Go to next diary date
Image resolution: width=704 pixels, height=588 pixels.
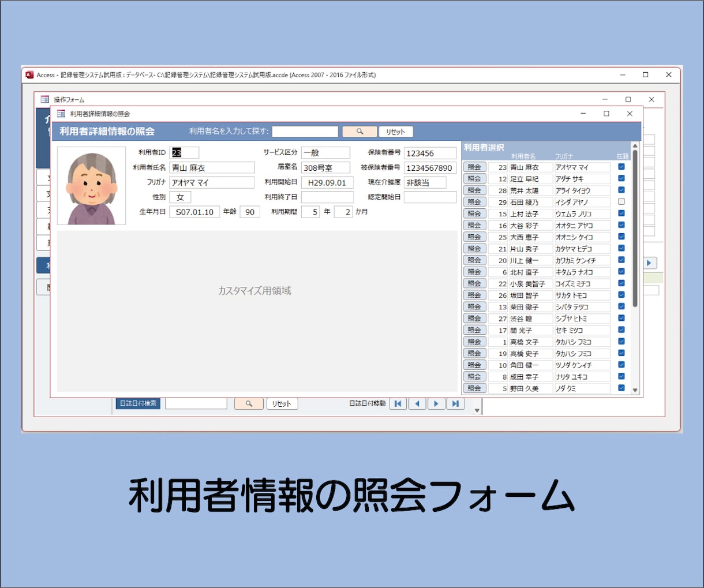click(x=436, y=404)
